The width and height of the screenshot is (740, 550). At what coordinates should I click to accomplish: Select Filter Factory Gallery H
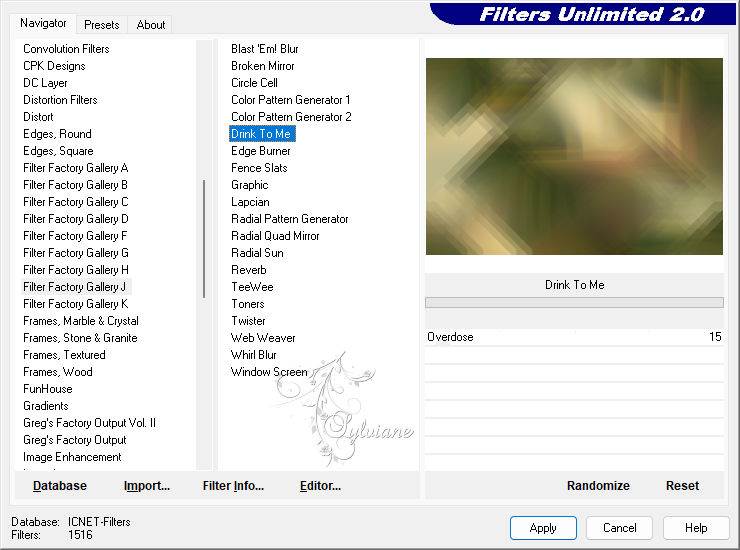pyautogui.click(x=76, y=270)
